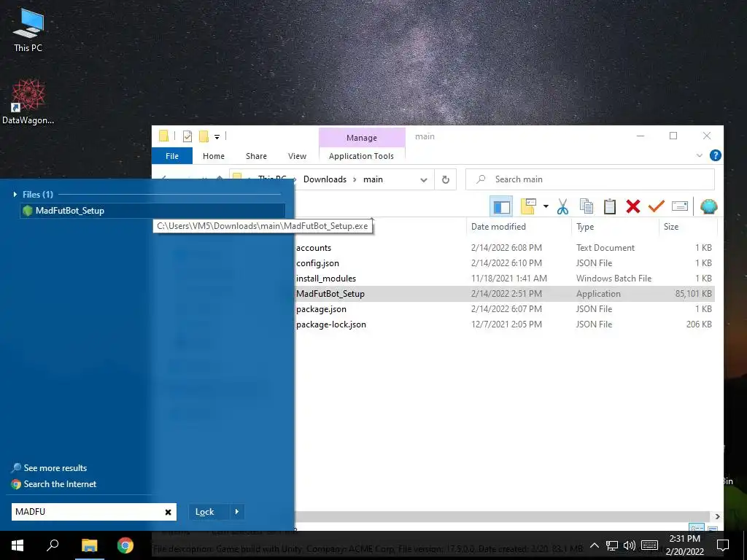Click the Rename toolbar icon
The width and height of the screenshot is (747, 560).
[680, 206]
